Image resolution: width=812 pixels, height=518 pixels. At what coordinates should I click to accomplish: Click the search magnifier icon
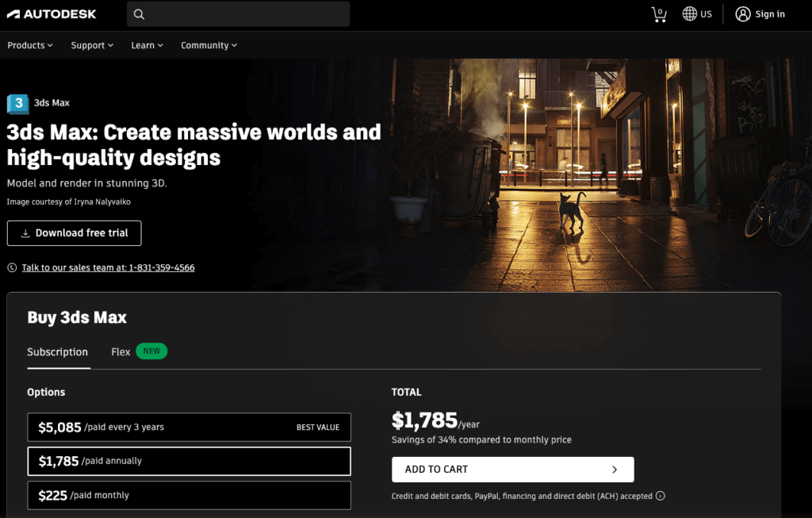[x=139, y=14]
